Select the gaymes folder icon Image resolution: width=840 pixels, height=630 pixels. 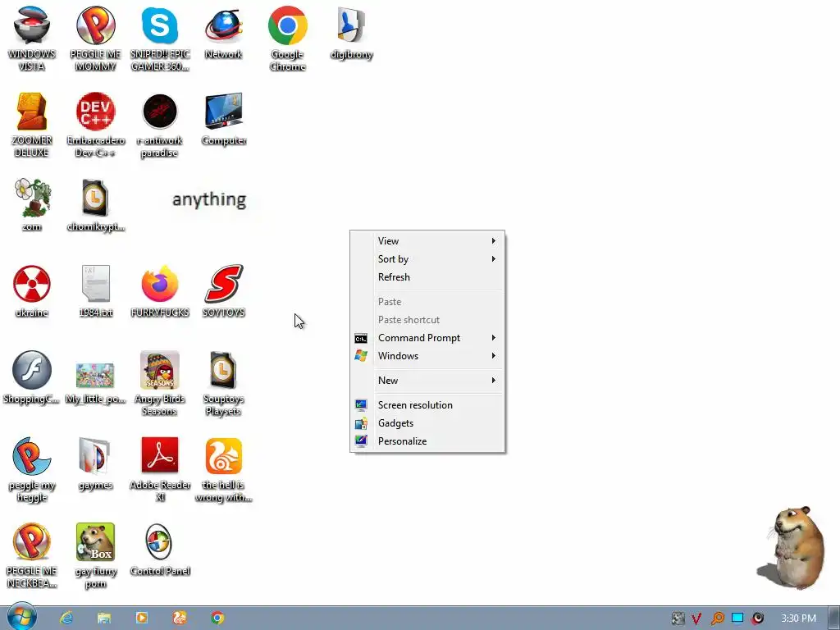point(95,463)
